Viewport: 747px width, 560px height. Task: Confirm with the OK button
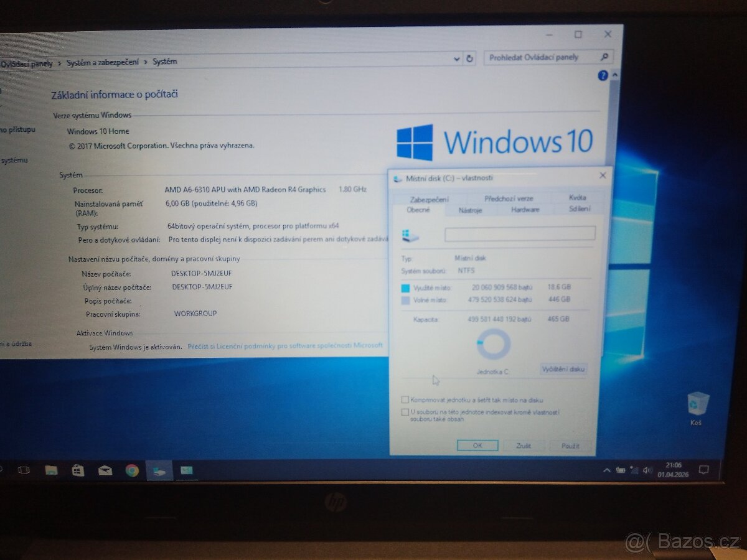pyautogui.click(x=477, y=446)
